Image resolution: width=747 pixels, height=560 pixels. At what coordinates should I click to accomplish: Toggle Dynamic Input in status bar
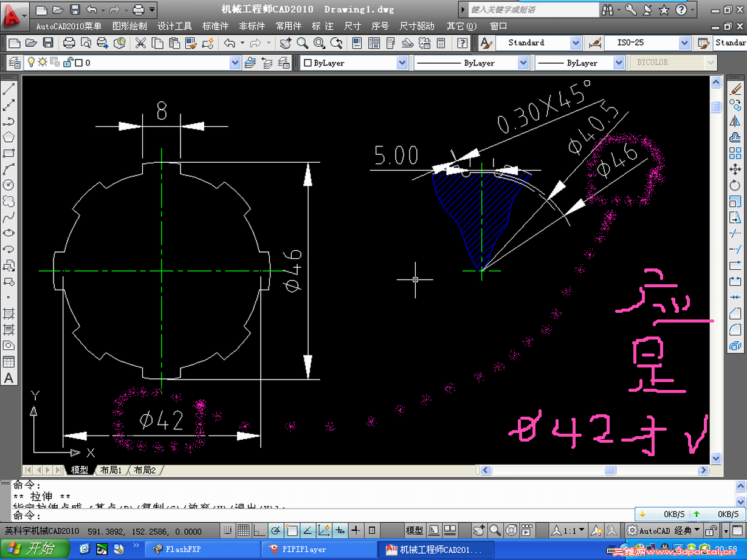(340, 530)
